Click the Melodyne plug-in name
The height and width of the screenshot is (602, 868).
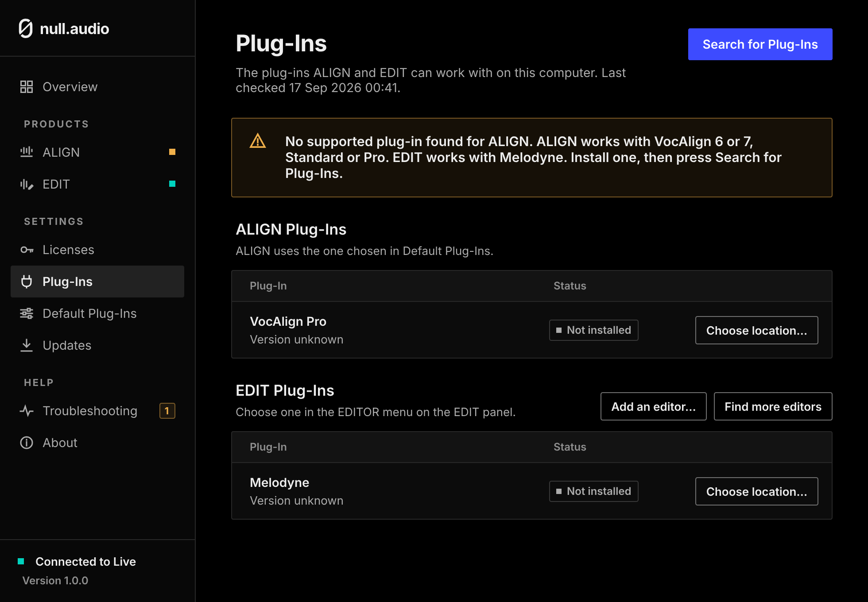[279, 482]
